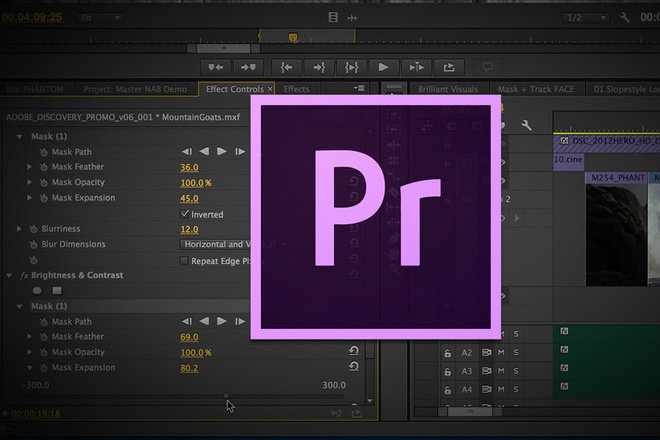Toggle Mask Feather 36.0 stopwatch animation

44,167
